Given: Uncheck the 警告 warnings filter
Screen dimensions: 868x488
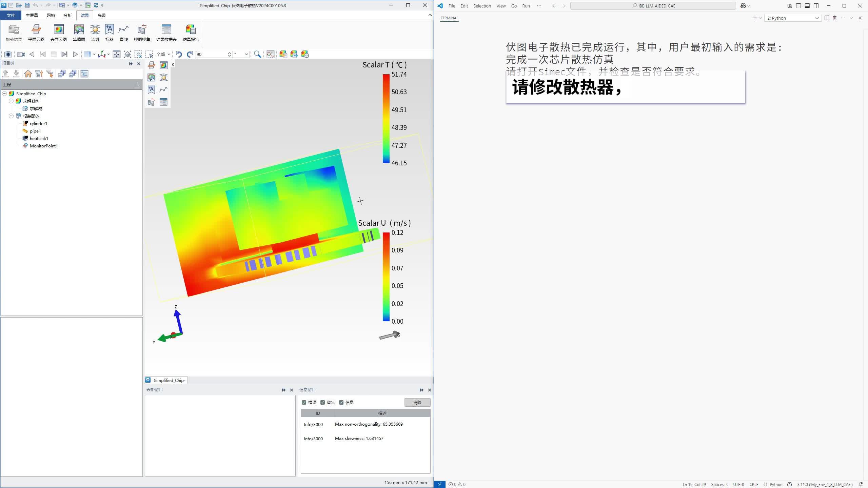Looking at the screenshot, I should point(323,402).
